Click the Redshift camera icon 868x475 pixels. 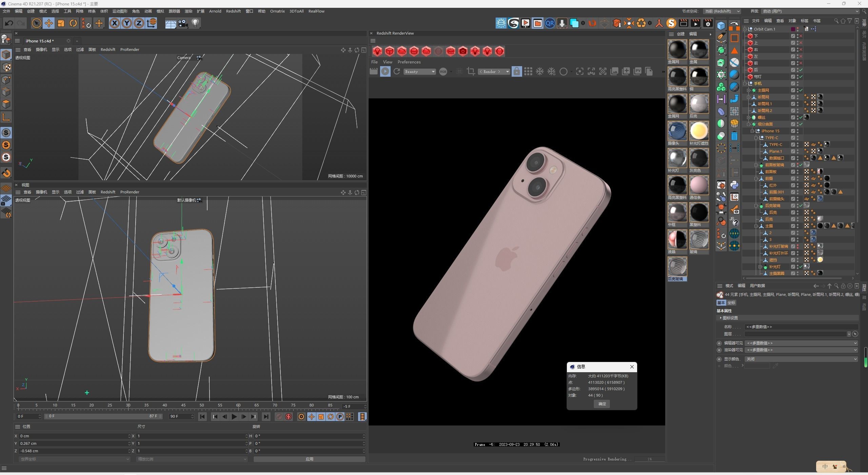tap(463, 51)
